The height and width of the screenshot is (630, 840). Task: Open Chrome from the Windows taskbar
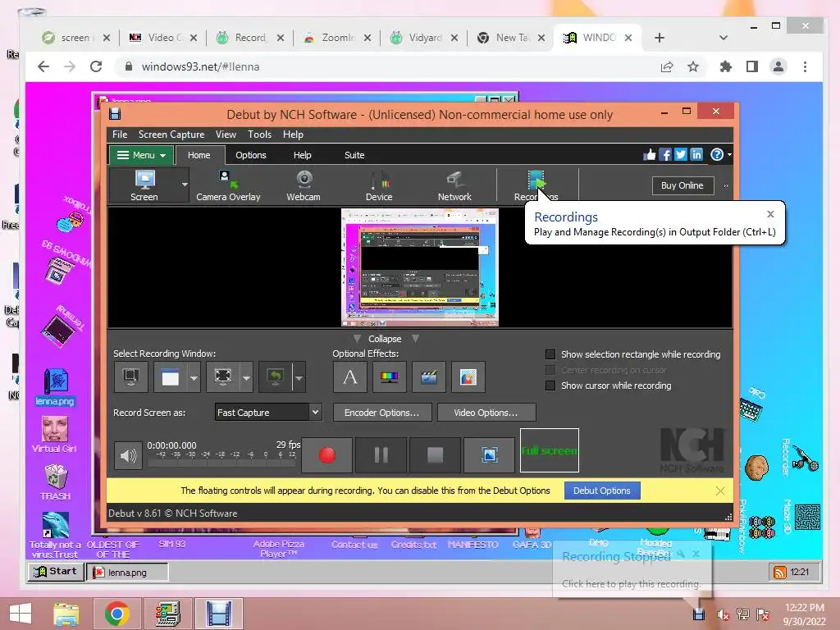tap(116, 614)
